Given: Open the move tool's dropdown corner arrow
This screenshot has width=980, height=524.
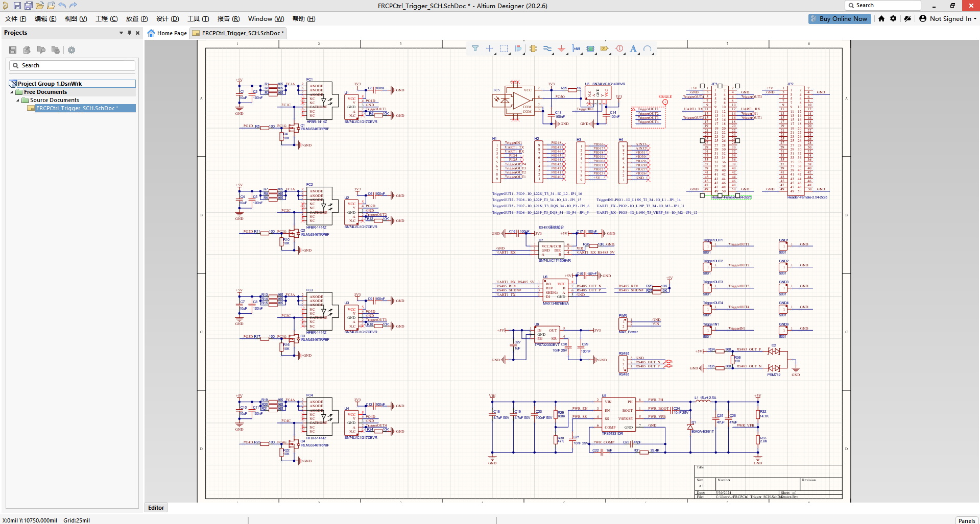Looking at the screenshot, I should 494,53.
